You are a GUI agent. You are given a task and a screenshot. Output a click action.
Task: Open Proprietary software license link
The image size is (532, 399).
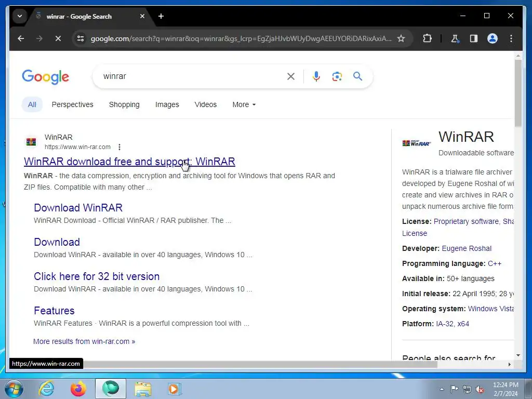tap(466, 221)
